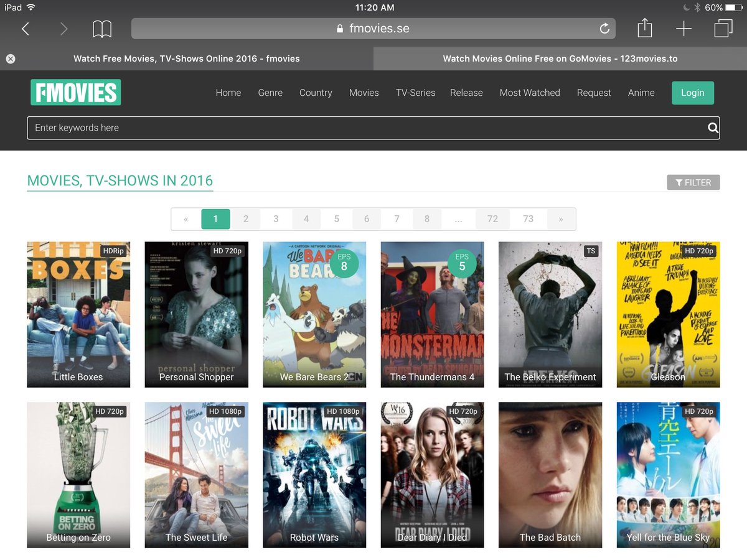
Task: Open The Belko Experiment poster
Action: click(x=550, y=314)
